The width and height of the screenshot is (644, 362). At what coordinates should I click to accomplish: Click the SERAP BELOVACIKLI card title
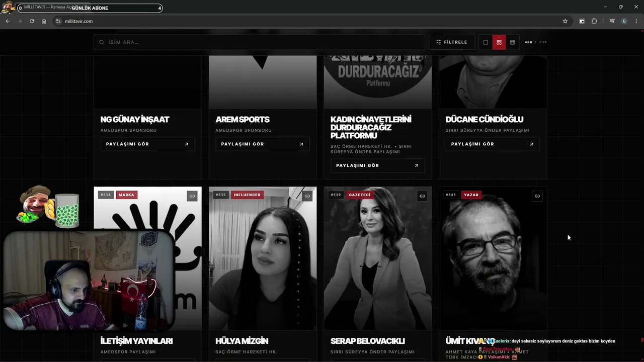point(368,341)
